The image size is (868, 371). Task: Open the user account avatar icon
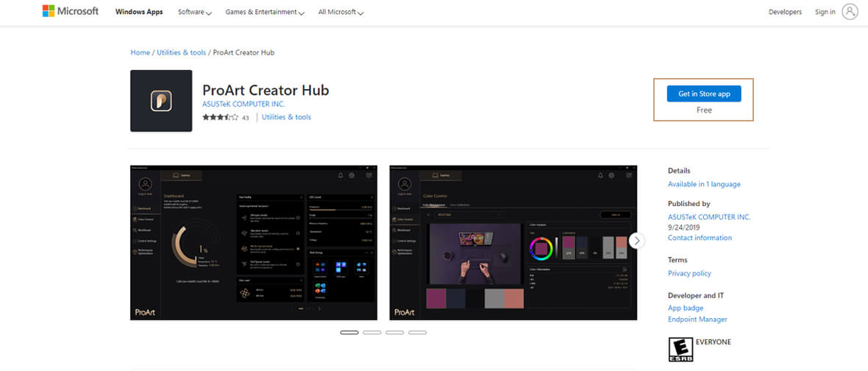(x=850, y=12)
